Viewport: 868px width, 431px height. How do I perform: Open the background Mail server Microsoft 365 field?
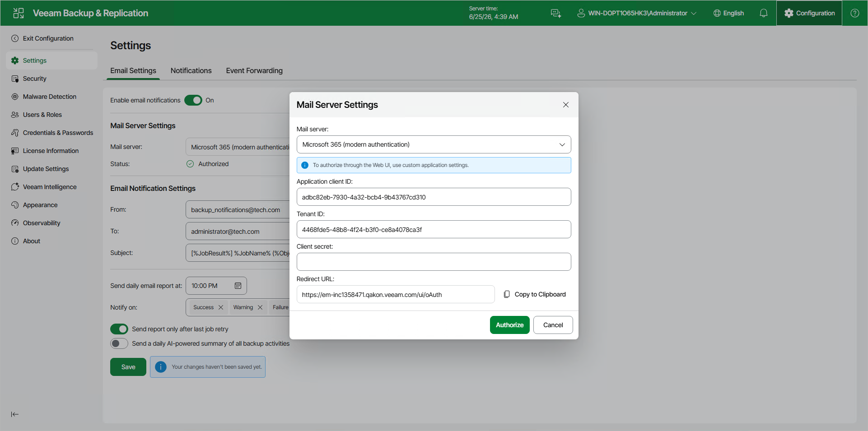click(238, 147)
